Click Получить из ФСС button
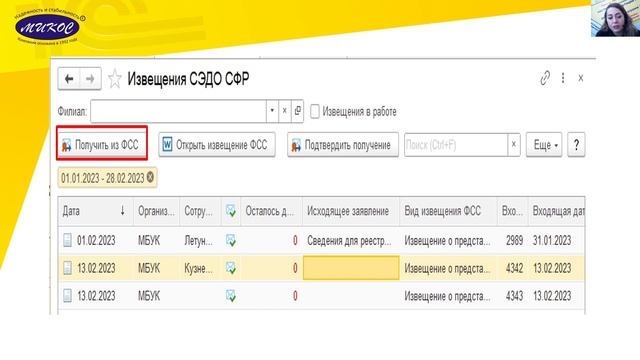The image size is (640, 360). tap(102, 145)
